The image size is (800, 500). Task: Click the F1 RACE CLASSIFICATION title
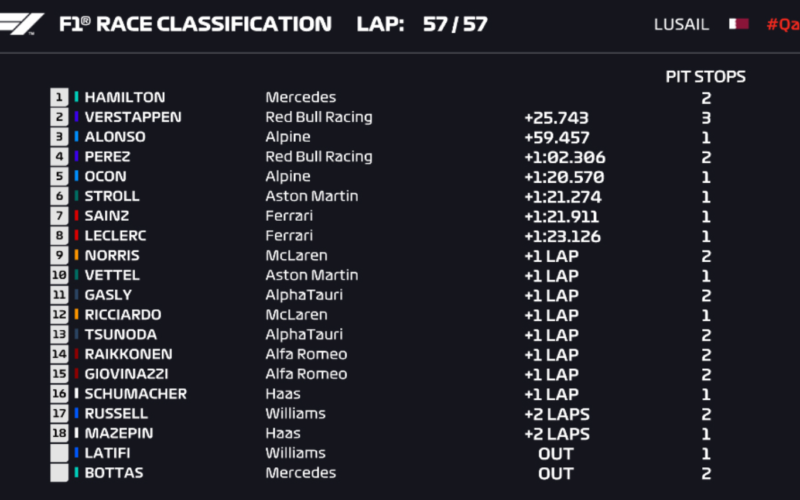pyautogui.click(x=195, y=24)
